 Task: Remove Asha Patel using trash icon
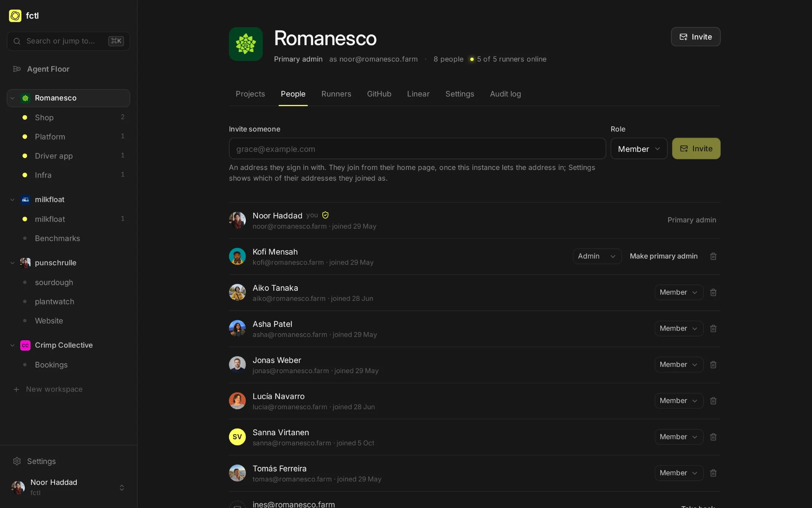[x=713, y=328]
